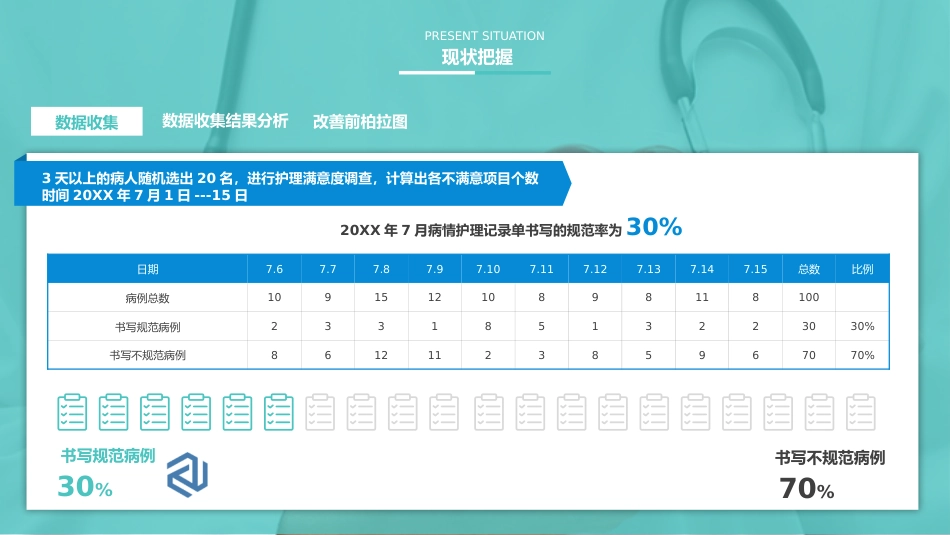Image resolution: width=950 pixels, height=535 pixels.
Task: Click the 15 cell under 7.8
Action: click(381, 297)
